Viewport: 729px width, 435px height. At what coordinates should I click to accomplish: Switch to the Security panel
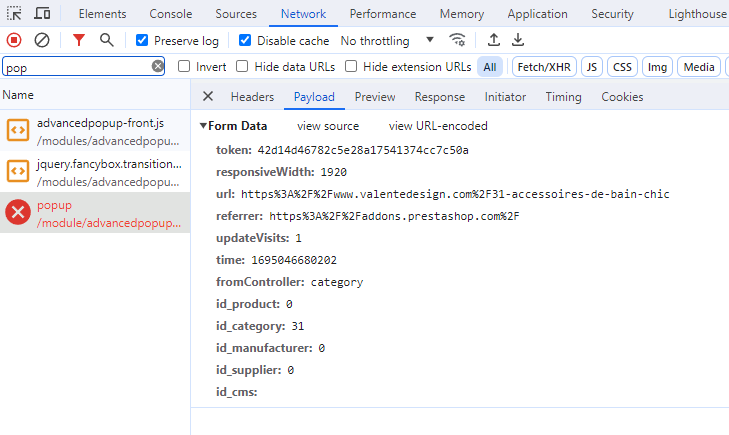(612, 14)
